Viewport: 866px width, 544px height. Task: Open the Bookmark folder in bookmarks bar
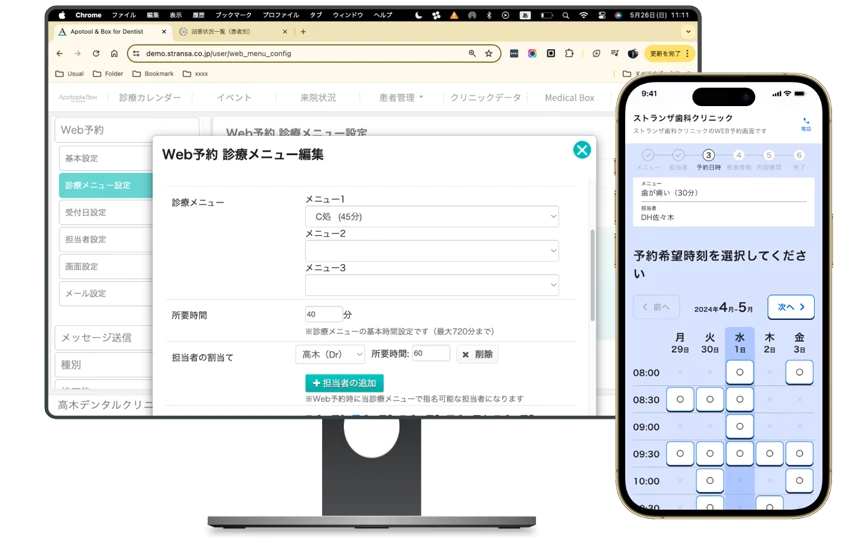[x=153, y=73]
